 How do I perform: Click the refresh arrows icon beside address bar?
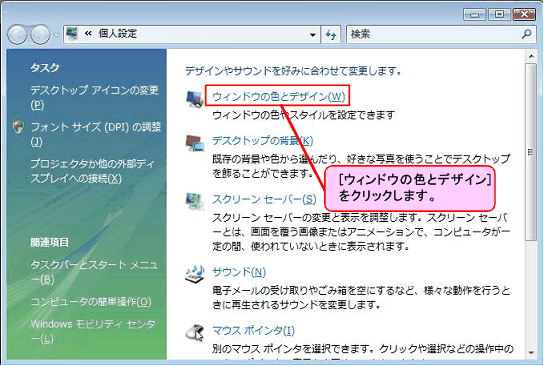tap(331, 34)
